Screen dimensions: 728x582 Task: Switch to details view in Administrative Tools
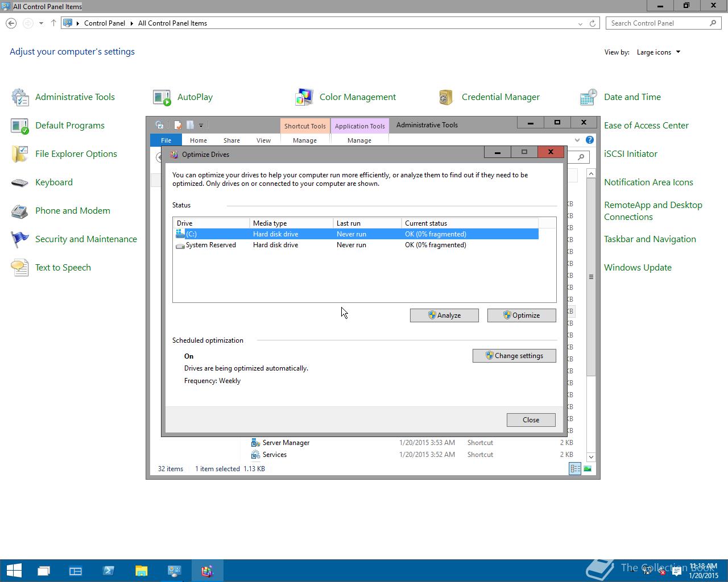575,469
